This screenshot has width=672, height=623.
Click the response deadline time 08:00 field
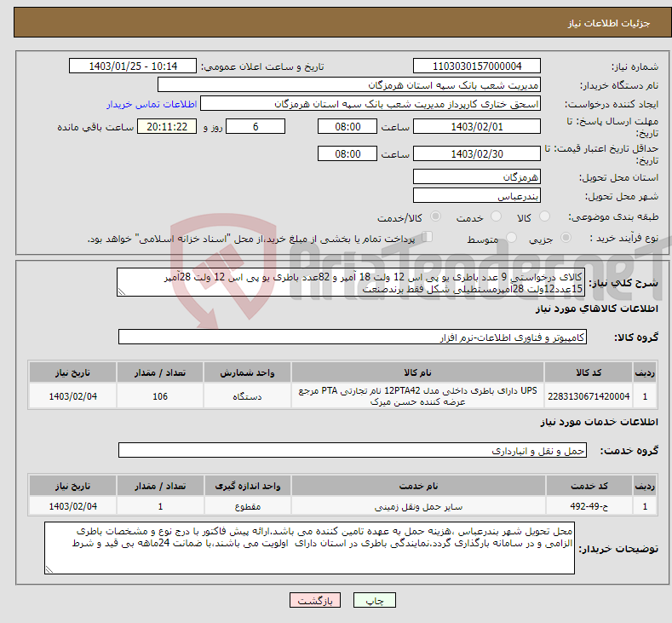[347, 127]
